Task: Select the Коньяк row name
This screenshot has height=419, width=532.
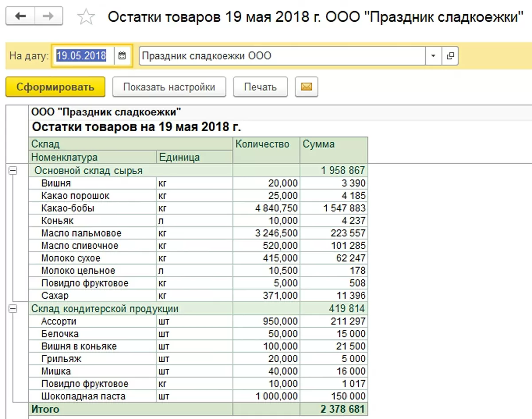Action: click(x=57, y=220)
